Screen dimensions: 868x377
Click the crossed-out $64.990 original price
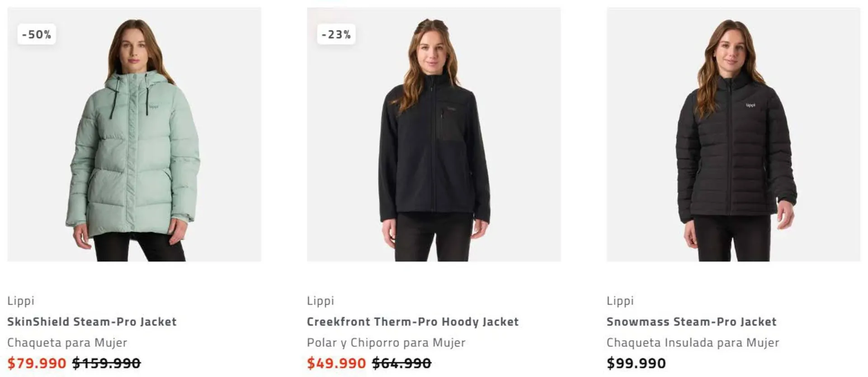tap(402, 363)
